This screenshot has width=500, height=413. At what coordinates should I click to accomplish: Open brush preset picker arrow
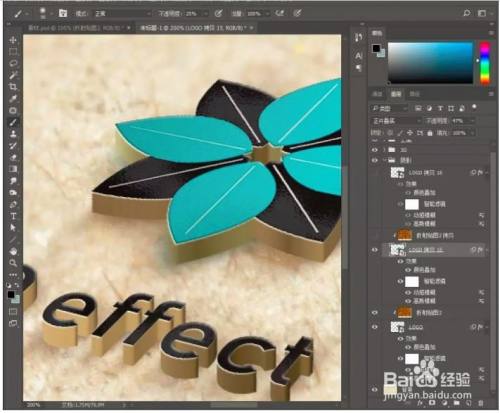click(x=52, y=14)
